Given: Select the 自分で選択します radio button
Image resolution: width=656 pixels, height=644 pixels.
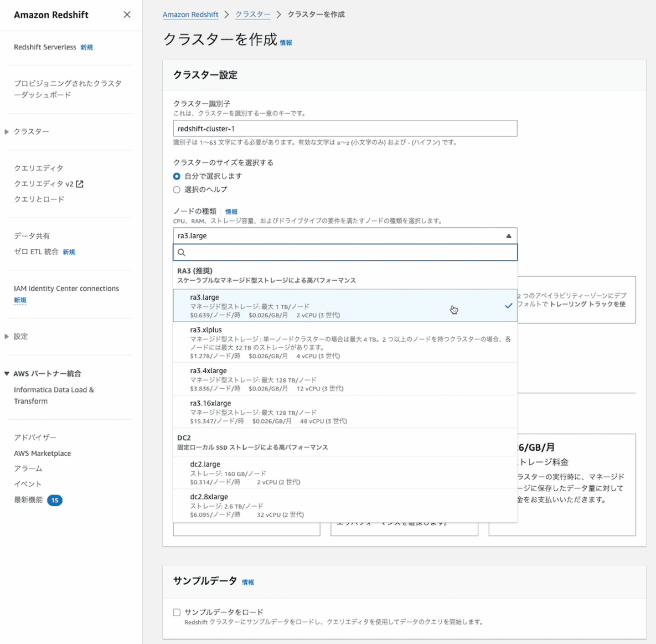Looking at the screenshot, I should pos(177,176).
